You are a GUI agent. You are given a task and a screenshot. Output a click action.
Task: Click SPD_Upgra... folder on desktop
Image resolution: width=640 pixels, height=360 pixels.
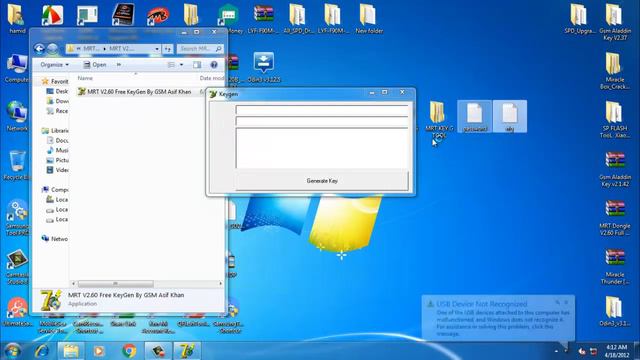579,18
